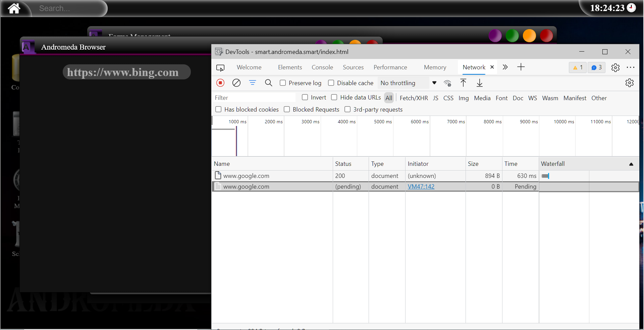The width and height of the screenshot is (644, 330).
Task: Enable Hide data URLs filter
Action: click(334, 97)
